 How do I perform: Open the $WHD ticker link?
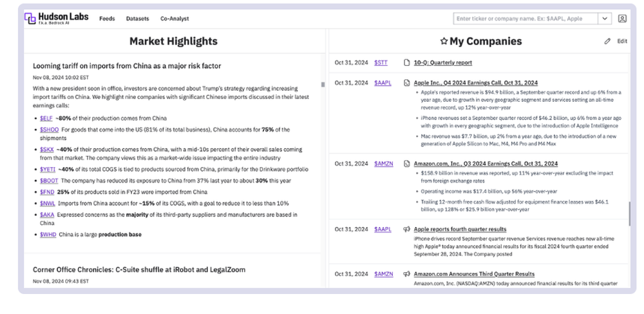pos(48,234)
